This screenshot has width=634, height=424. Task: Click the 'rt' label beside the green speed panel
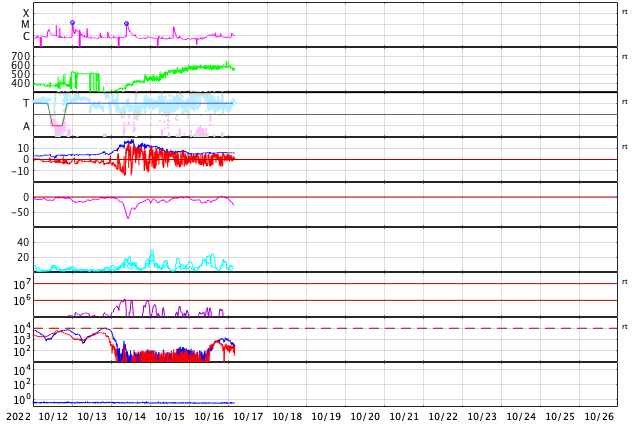click(x=624, y=57)
